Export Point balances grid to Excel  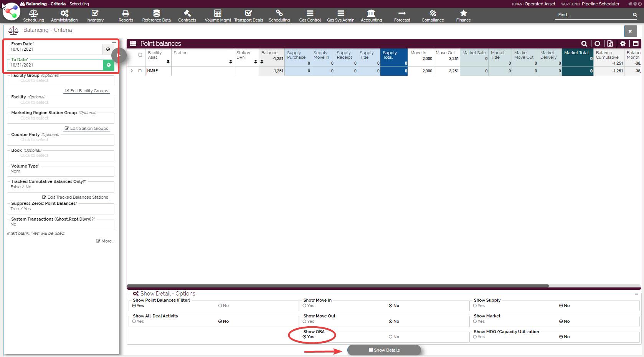coord(610,44)
